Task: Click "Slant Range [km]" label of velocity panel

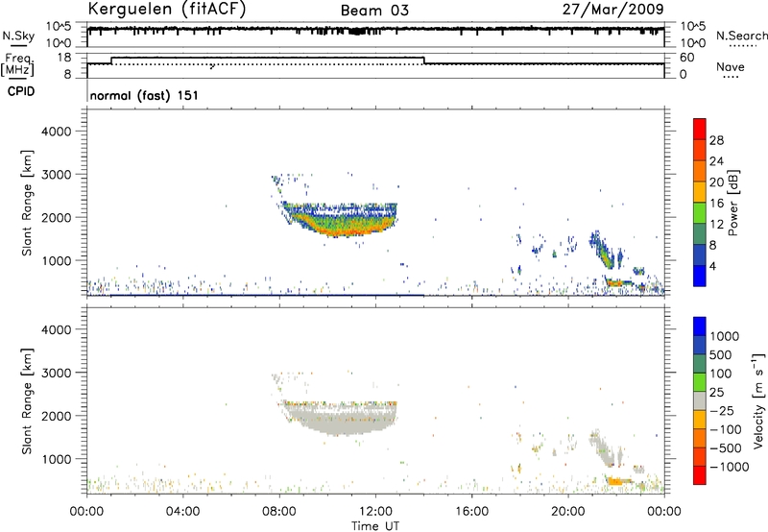Action: [x=27, y=401]
